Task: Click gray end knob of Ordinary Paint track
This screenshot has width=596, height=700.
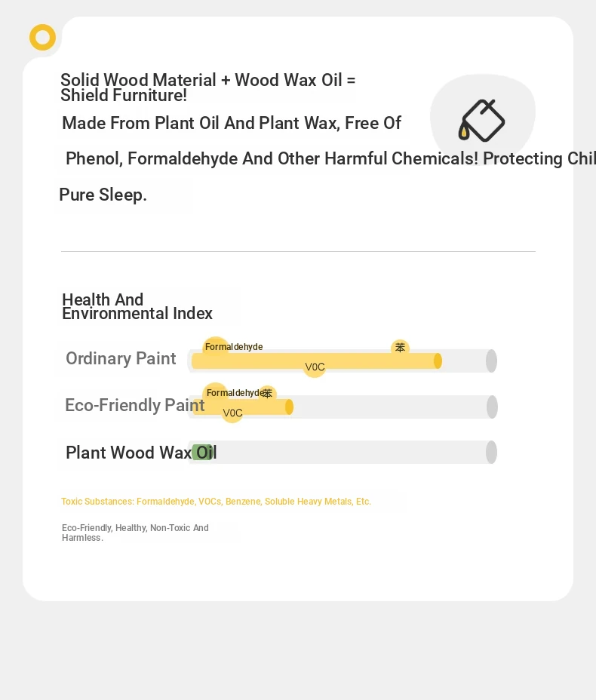Action: [492, 361]
